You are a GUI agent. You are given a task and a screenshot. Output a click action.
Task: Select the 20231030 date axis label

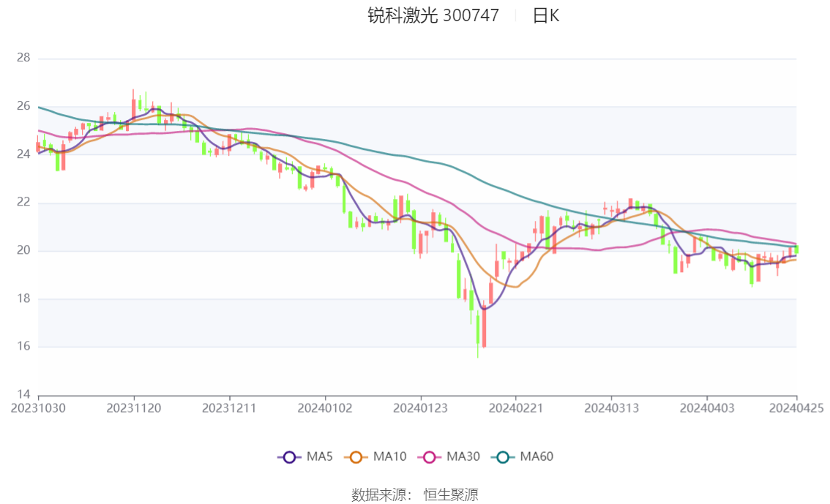pos(38,408)
